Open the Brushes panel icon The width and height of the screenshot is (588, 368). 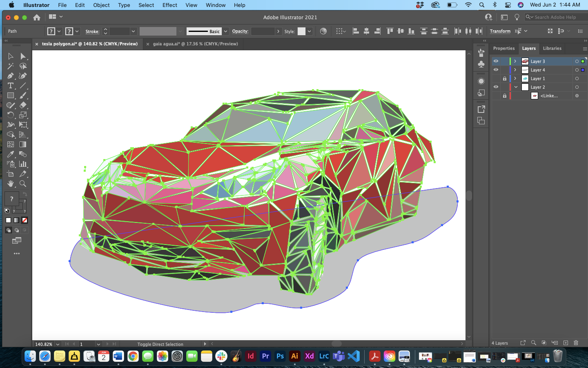(481, 53)
